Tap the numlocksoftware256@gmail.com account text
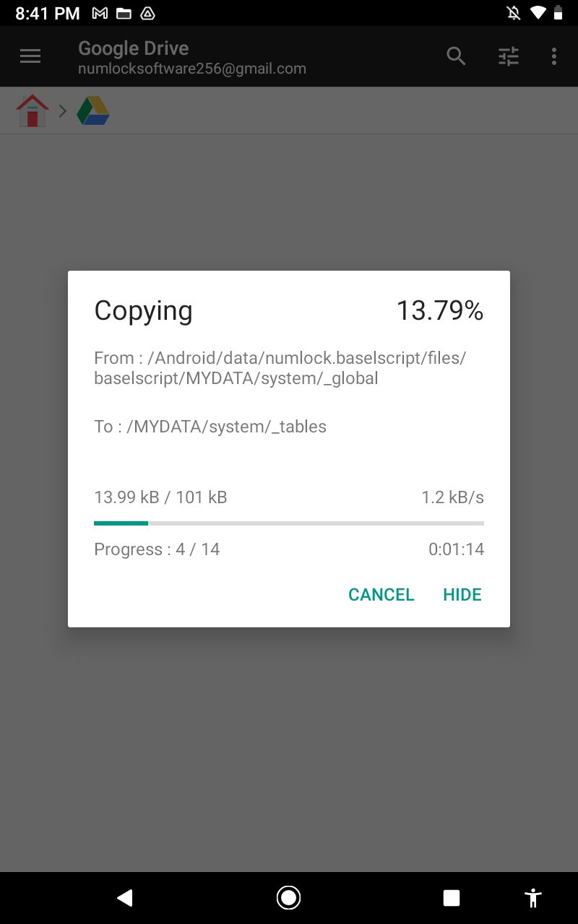 coord(192,69)
